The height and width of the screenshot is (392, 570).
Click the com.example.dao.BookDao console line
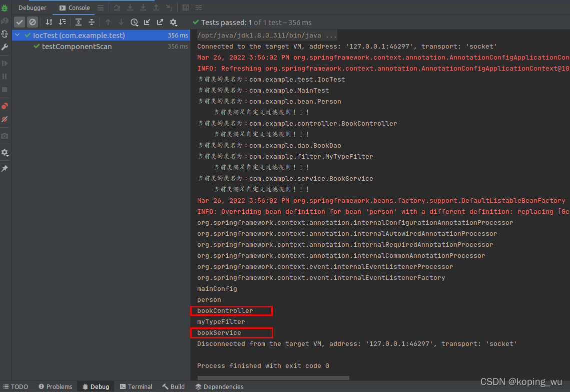point(269,146)
